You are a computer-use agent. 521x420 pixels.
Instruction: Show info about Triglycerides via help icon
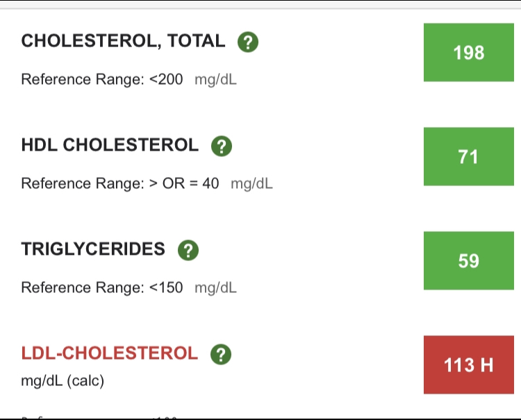click(188, 250)
